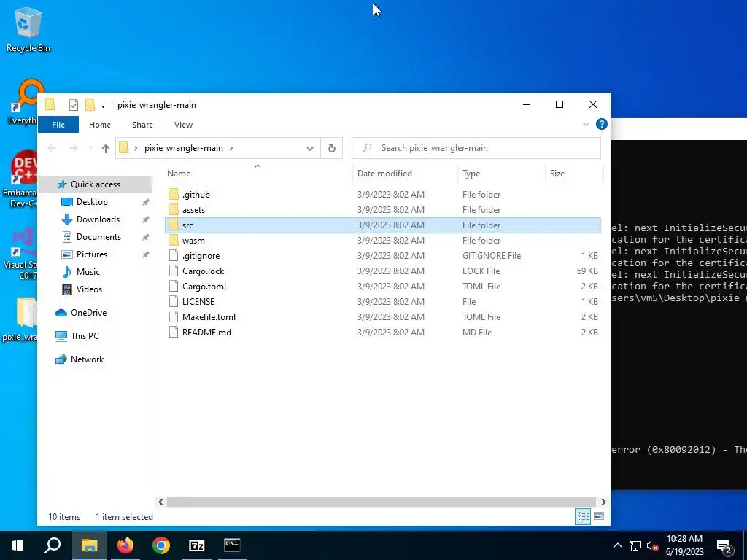This screenshot has width=747, height=560.
Task: Open the Windows Start menu
Action: (x=18, y=545)
